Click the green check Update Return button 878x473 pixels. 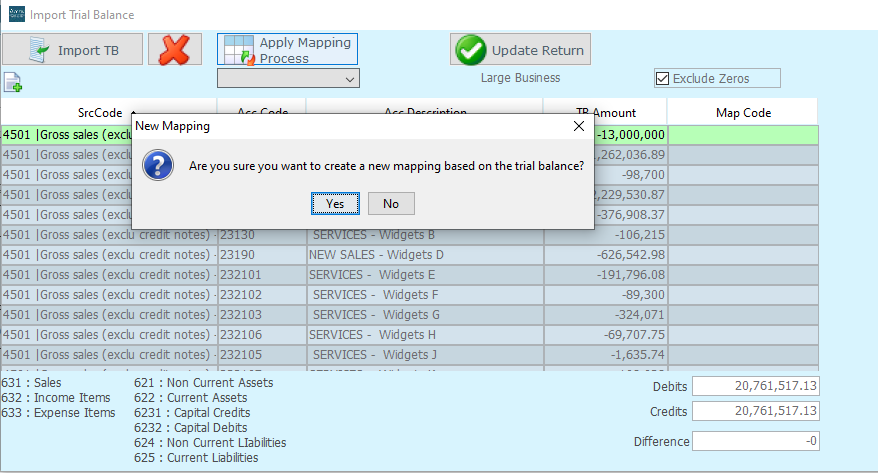(520, 50)
